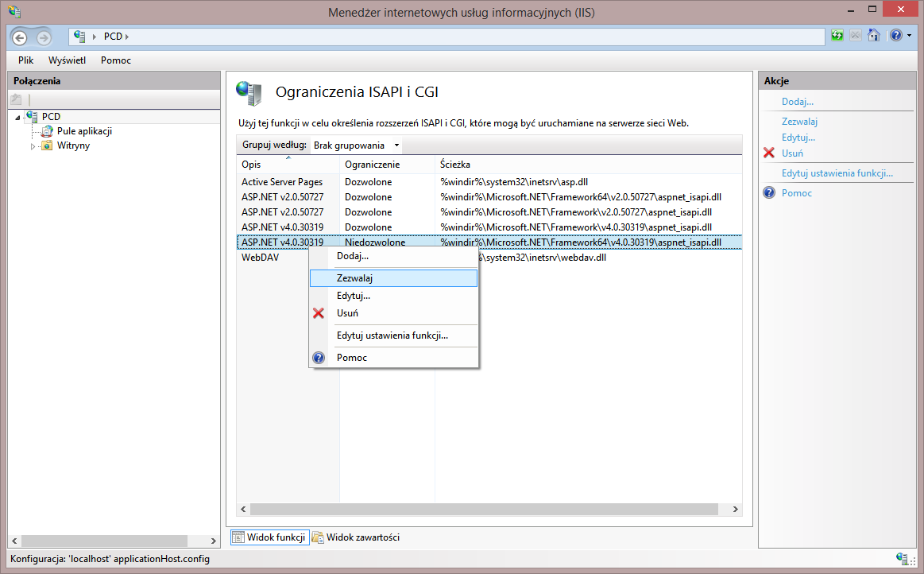Click the Stop loading icon in toolbar
This screenshot has width=924, height=574.
coord(856,36)
